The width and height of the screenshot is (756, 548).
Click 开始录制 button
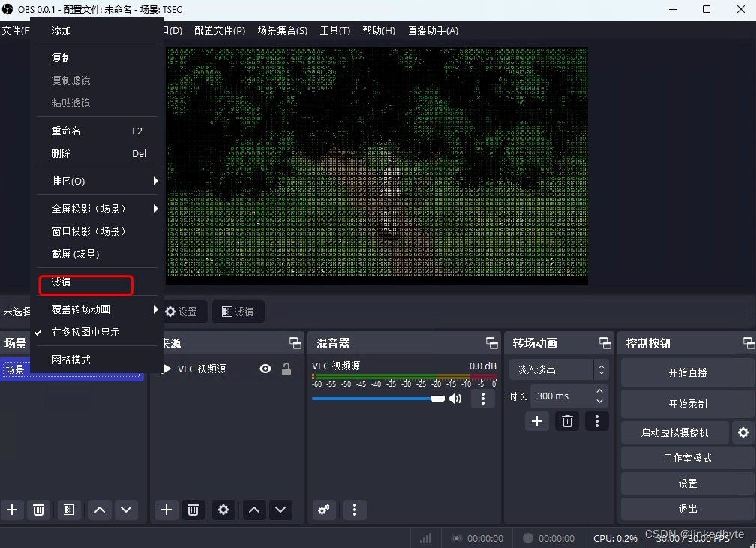point(687,404)
